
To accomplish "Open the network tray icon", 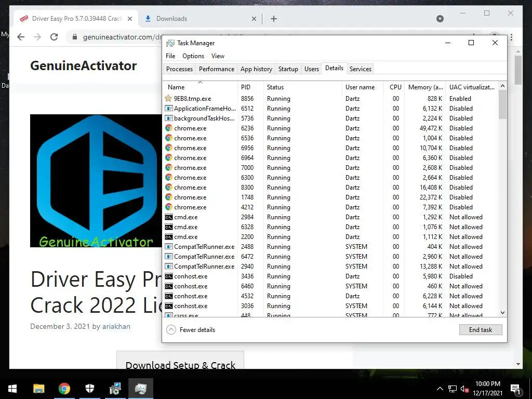I will [x=453, y=389].
